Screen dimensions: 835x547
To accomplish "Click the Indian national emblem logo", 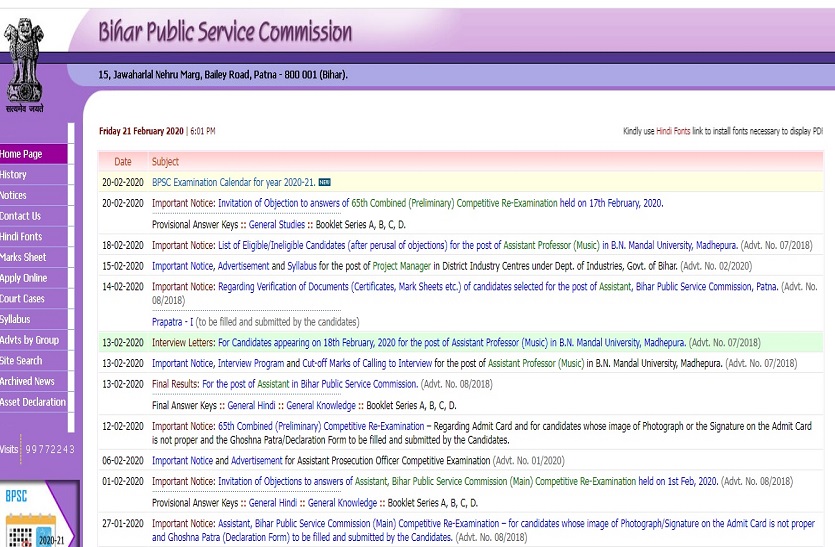I will pyautogui.click(x=24, y=65).
